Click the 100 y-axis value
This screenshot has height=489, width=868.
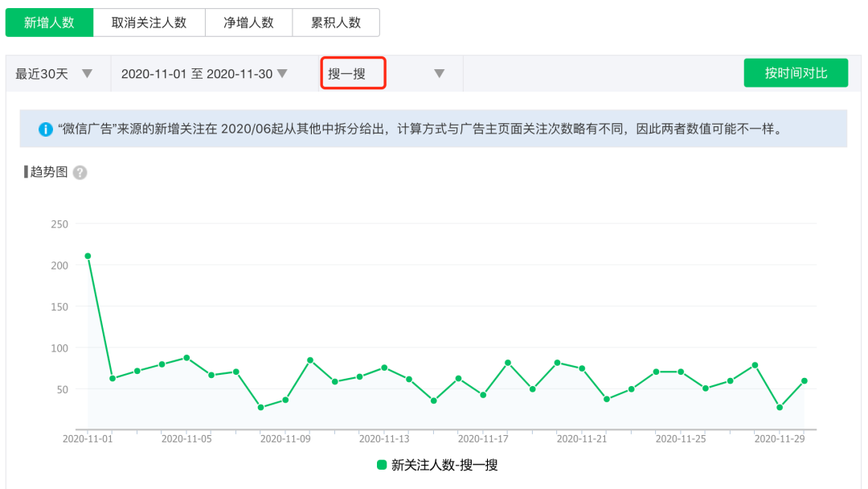(x=59, y=348)
